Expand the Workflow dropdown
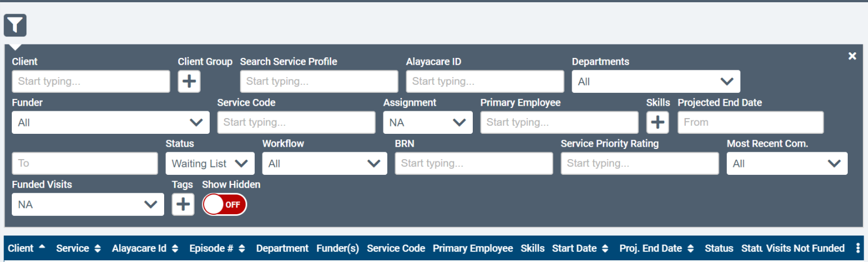The width and height of the screenshot is (868, 262). [x=324, y=164]
